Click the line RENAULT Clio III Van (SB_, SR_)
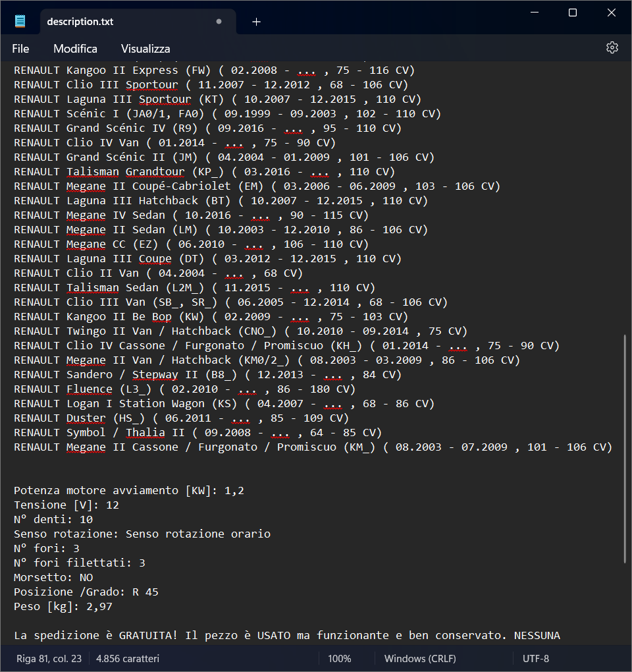 [231, 302]
